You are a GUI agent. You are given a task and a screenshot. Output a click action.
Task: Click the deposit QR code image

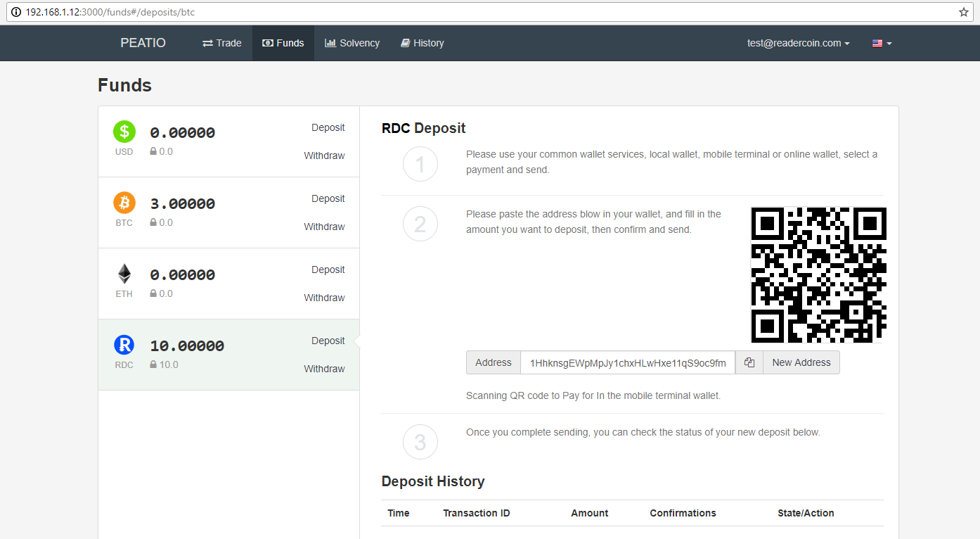tap(818, 274)
